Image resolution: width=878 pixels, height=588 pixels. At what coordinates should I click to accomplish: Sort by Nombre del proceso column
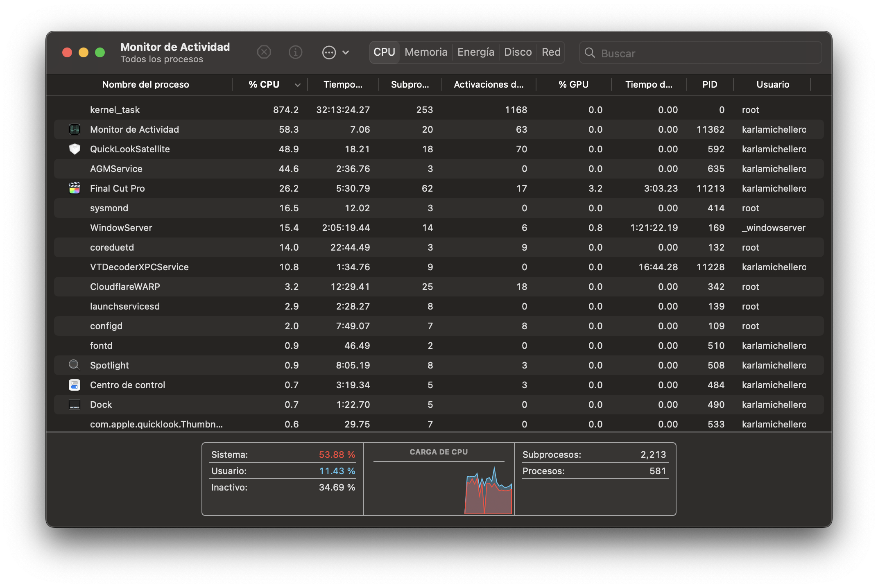pos(145,84)
